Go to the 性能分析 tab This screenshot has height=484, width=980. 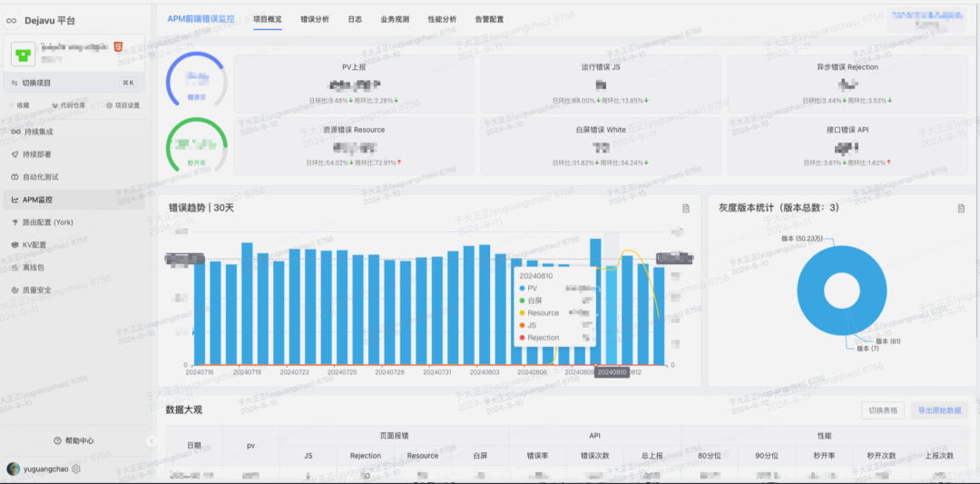442,19
